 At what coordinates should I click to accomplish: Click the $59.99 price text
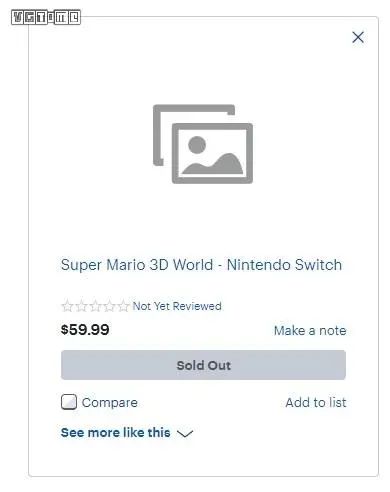click(85, 330)
